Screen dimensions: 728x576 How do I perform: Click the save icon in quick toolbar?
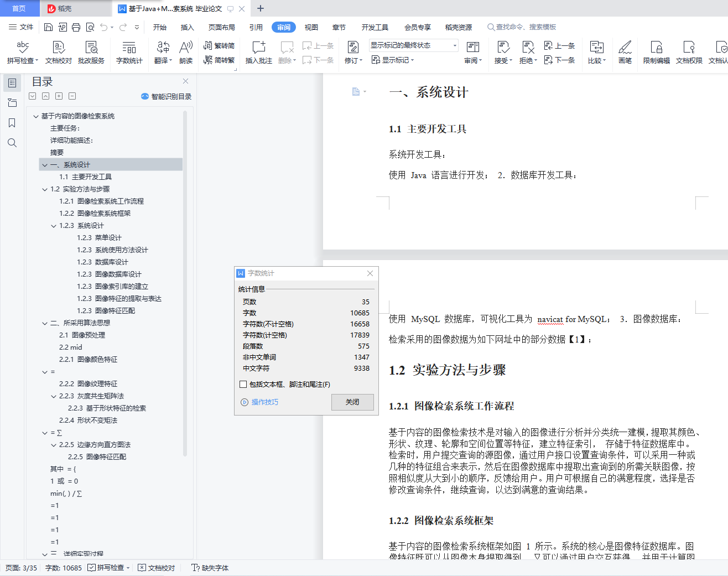(48, 27)
